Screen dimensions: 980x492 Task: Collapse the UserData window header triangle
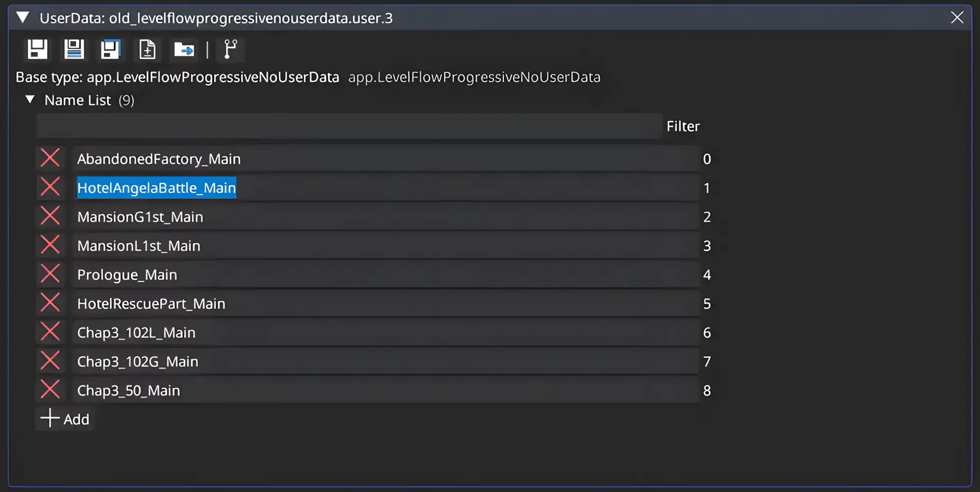tap(22, 18)
